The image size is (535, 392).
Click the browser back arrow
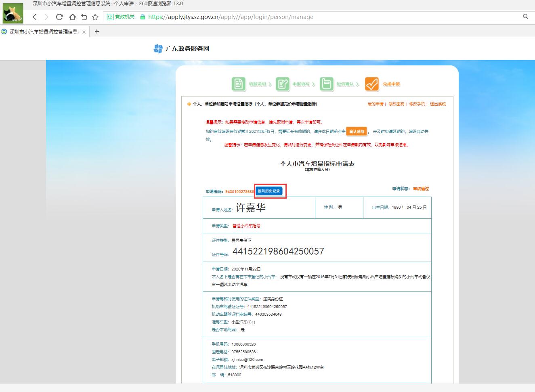35,17
